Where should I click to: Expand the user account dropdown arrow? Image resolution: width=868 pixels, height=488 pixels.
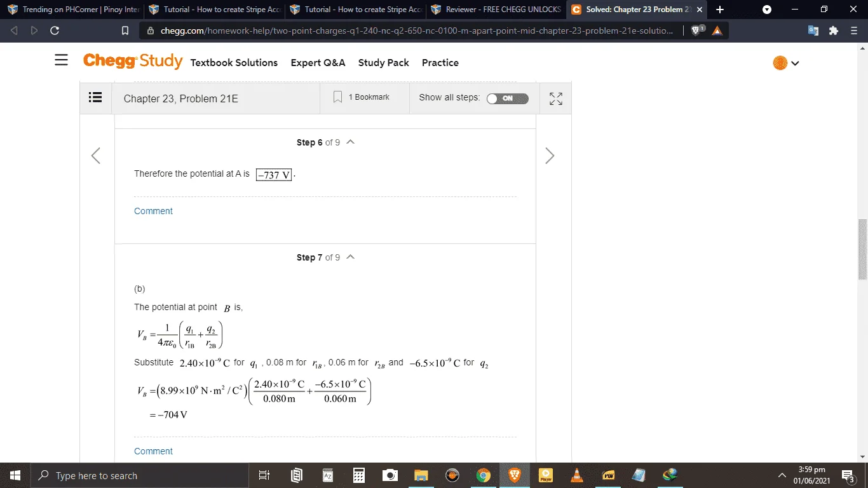(x=795, y=64)
